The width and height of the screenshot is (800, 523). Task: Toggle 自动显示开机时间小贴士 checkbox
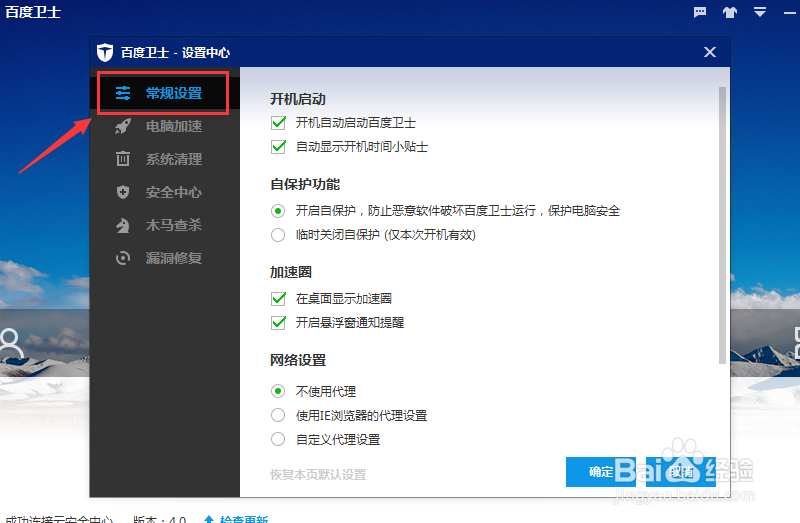279,146
